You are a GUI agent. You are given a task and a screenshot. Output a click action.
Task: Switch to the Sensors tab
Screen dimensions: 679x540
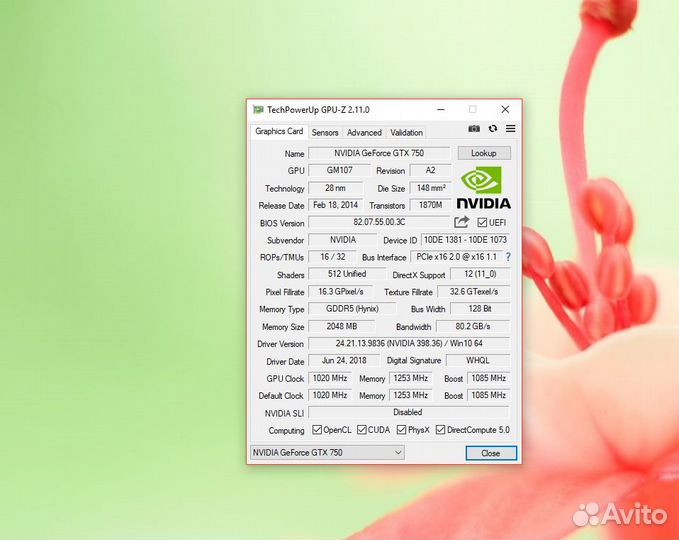pos(325,133)
